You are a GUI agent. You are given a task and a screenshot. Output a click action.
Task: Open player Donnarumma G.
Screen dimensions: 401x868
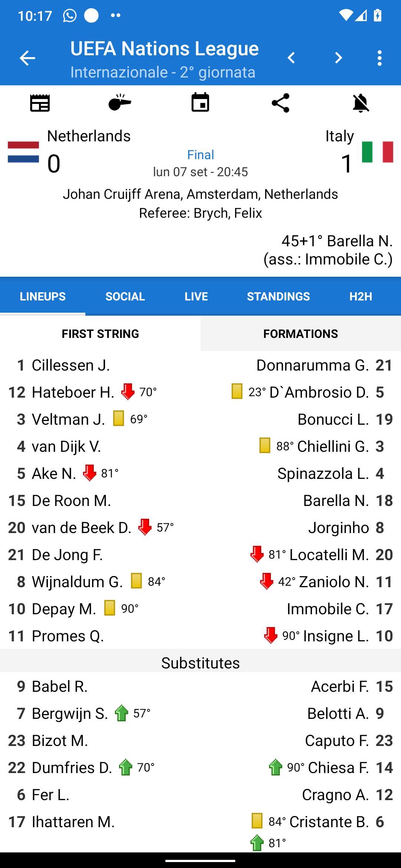point(313,365)
